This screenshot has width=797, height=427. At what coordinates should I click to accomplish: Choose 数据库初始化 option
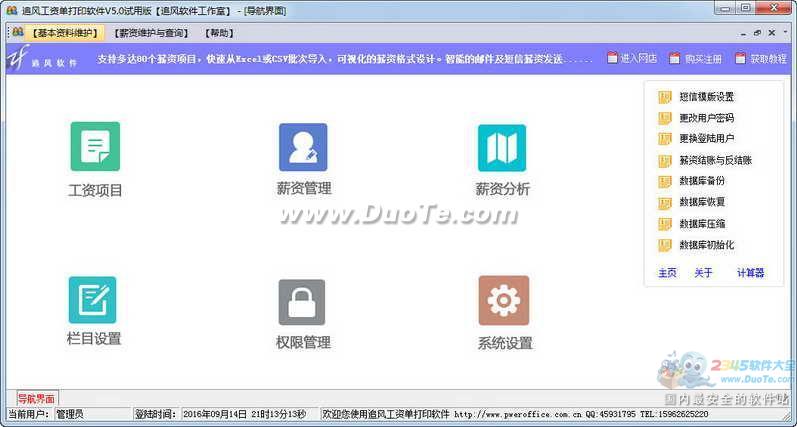tap(707, 246)
